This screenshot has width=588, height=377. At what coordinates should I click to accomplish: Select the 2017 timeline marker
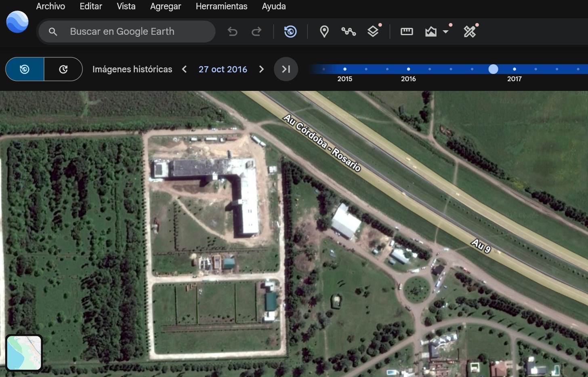[514, 69]
